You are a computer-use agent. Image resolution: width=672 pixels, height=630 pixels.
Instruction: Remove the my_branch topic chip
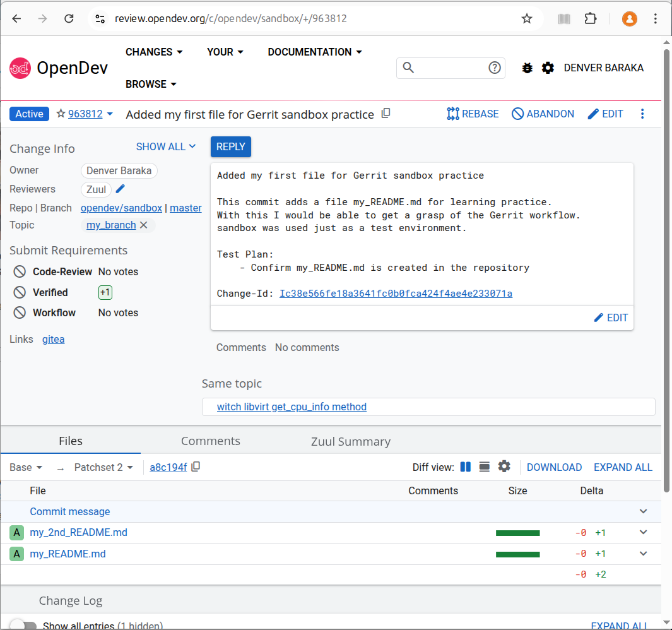coord(144,225)
